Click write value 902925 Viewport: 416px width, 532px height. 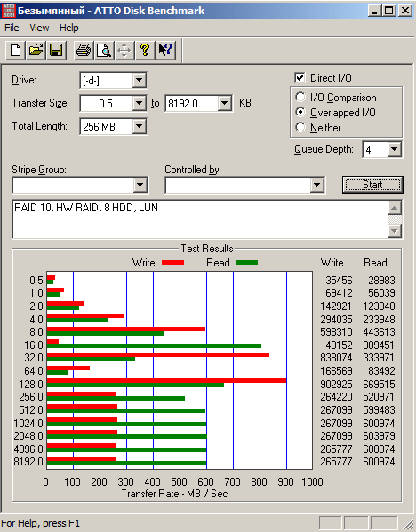[x=336, y=384]
